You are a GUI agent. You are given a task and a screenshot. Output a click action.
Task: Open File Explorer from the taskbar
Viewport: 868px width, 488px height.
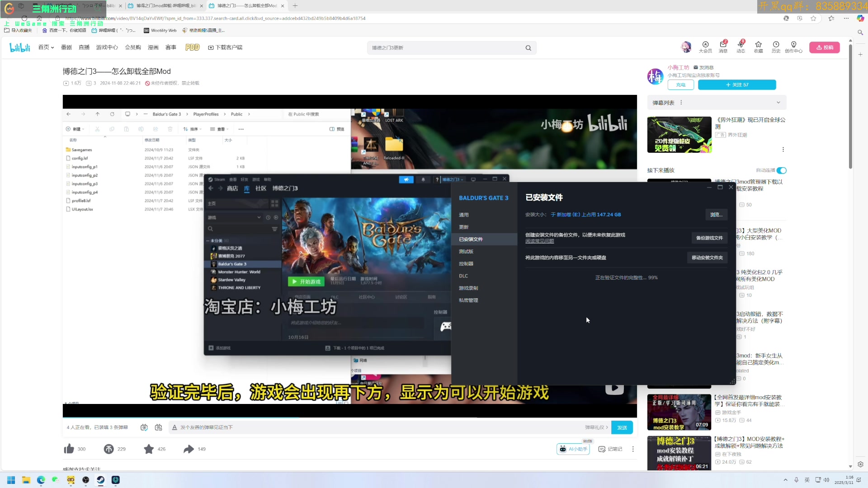click(x=26, y=480)
